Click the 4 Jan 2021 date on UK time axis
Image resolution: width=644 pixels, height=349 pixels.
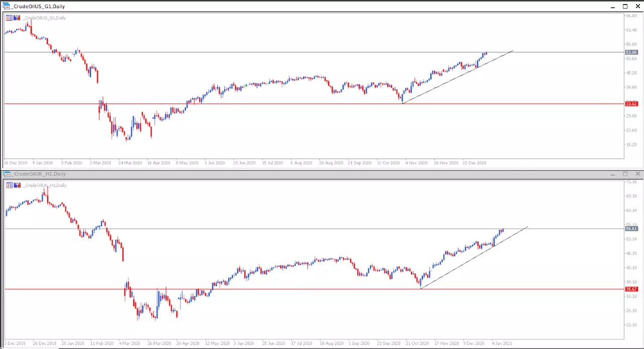(502, 343)
